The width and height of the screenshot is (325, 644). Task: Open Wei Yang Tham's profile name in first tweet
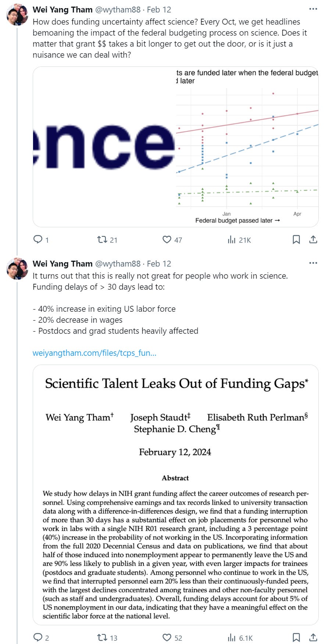click(x=63, y=10)
